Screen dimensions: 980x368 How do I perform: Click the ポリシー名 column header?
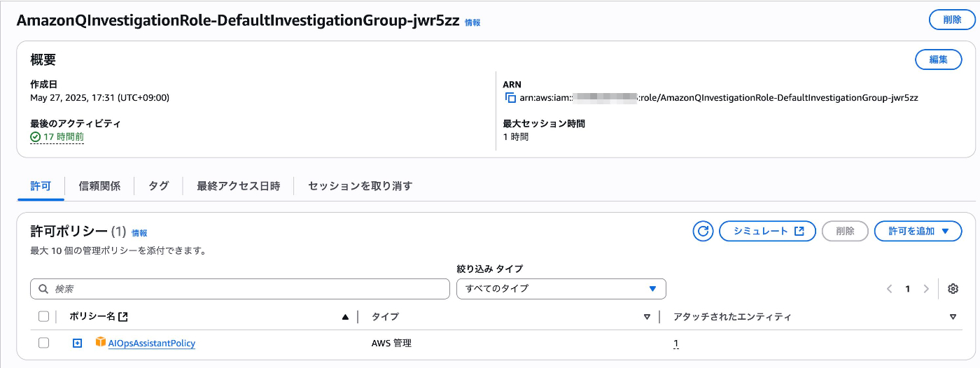(92, 317)
